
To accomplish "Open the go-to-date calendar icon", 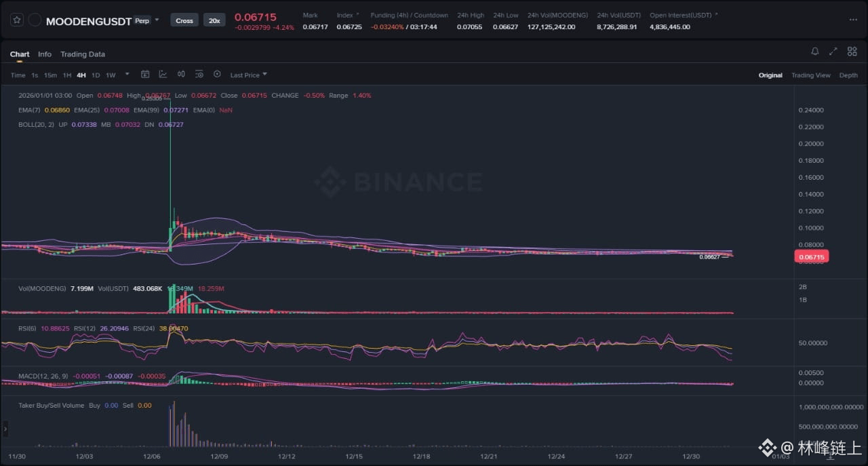I will click(x=145, y=75).
